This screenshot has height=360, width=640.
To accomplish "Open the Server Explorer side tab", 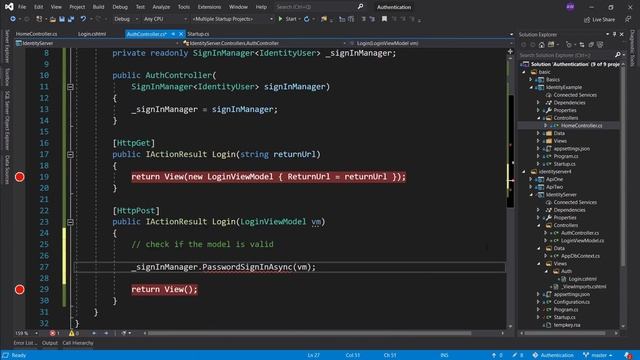I will [7, 46].
